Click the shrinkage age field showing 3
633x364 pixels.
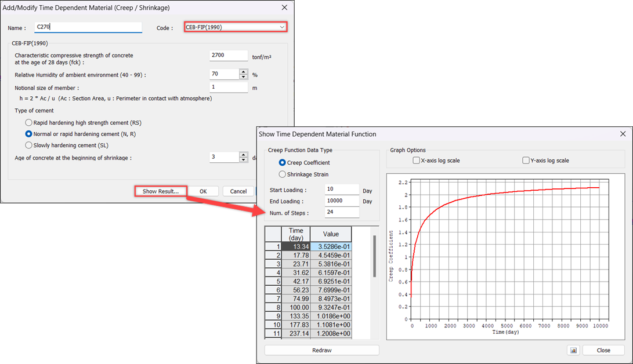pos(224,157)
